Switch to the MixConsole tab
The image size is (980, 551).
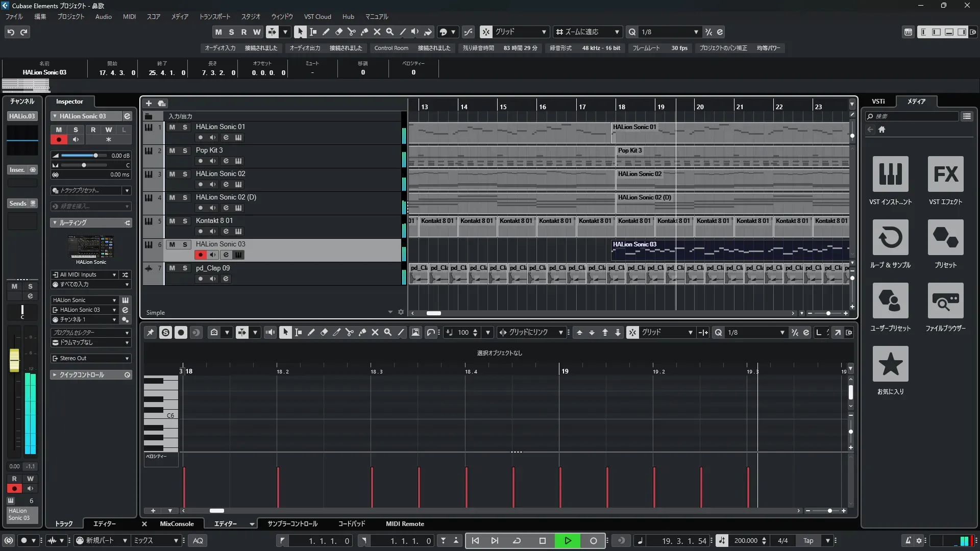pyautogui.click(x=176, y=524)
